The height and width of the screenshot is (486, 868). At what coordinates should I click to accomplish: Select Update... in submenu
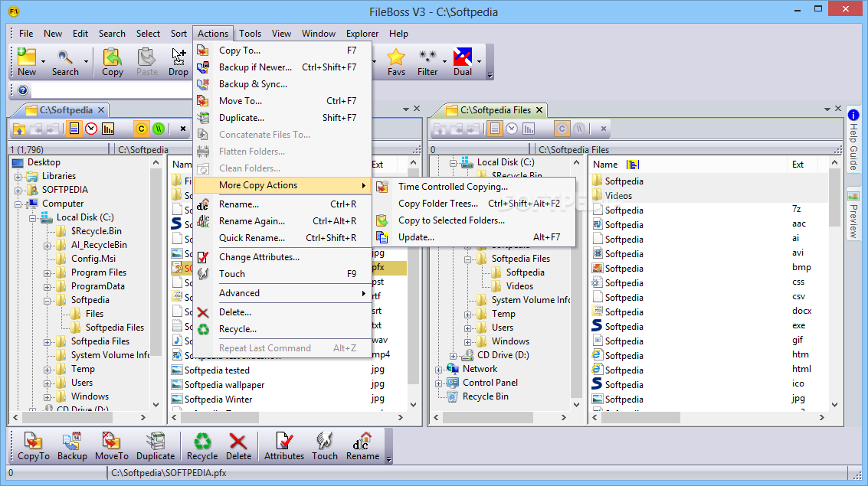click(475, 237)
